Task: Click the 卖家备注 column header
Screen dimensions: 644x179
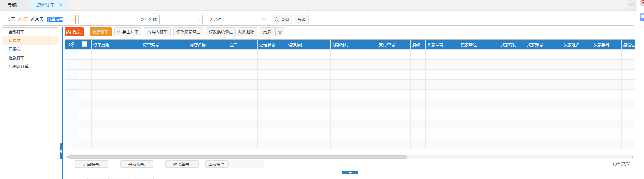Action: (x=475, y=45)
